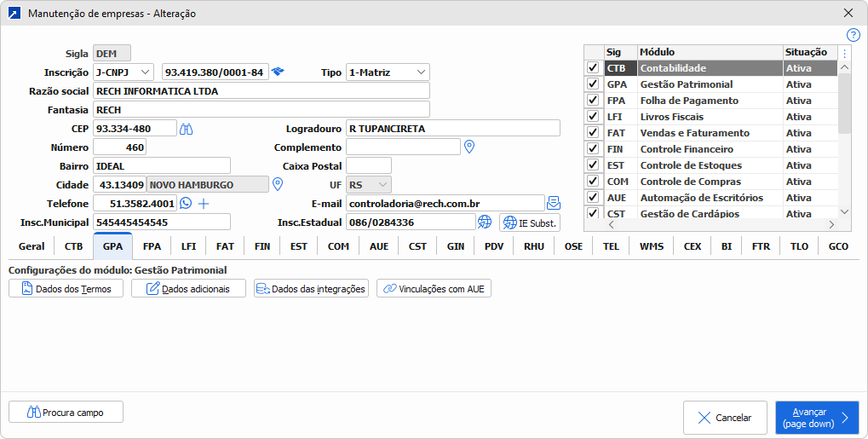Image resolution: width=868 pixels, height=439 pixels.
Task: Switch to the Geral tab
Action: tap(32, 246)
